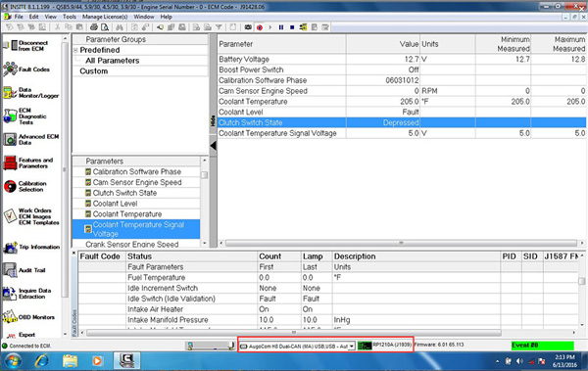This screenshot has height=371, width=588.
Task: Stop monitoring with the toolbar stop button
Action: click(292, 27)
